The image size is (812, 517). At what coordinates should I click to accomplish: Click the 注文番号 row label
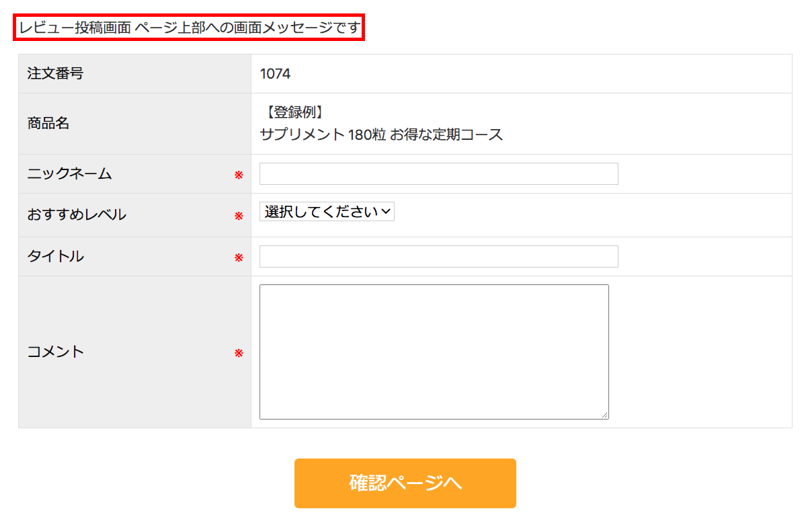coord(55,73)
